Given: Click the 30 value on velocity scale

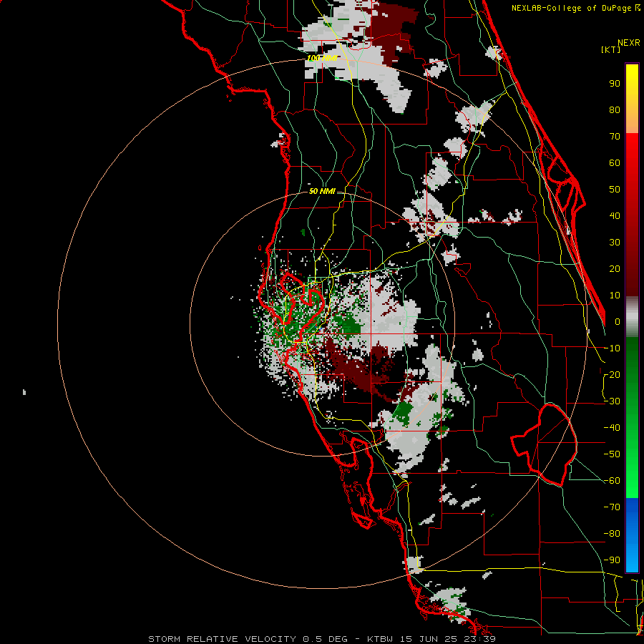Looking at the screenshot, I should tap(615, 243).
